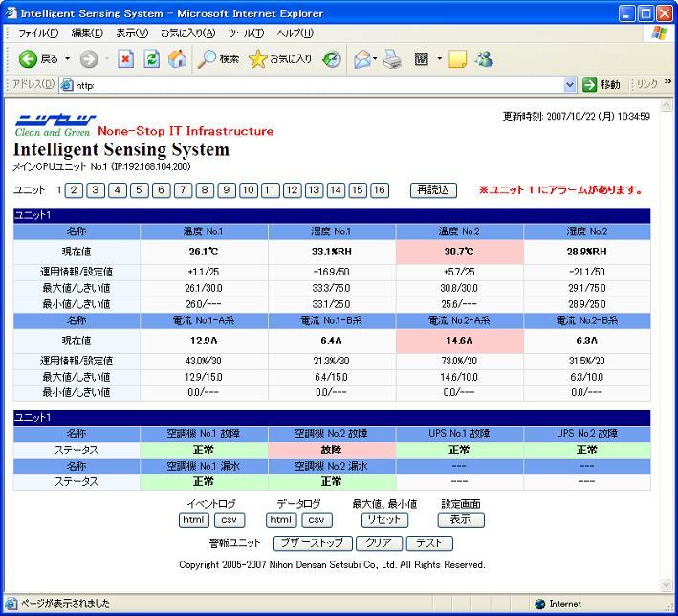Screen dimensions: 678x616
Task: Open data log html button
Action: click(x=281, y=520)
